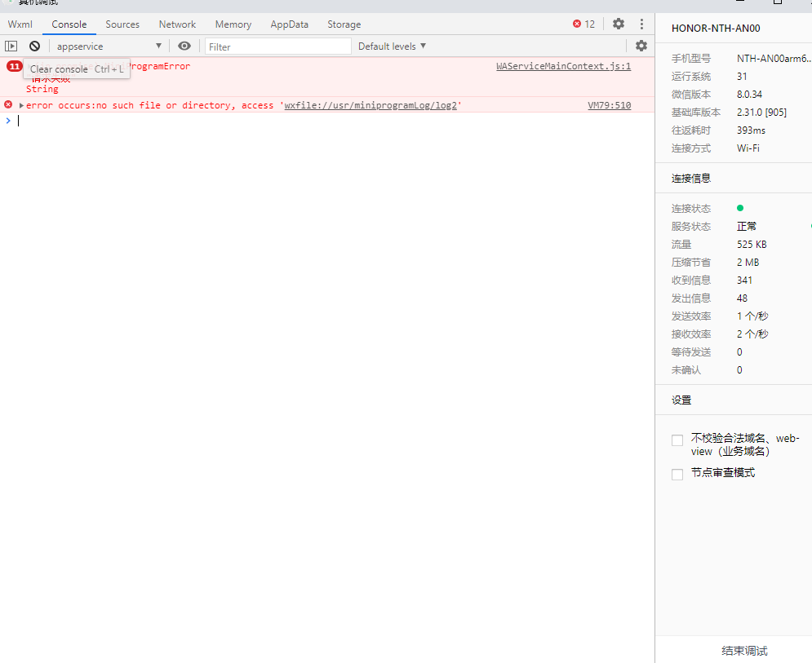Toggle the console sidebar panel icon
This screenshot has height=663, width=812.
pos(11,46)
